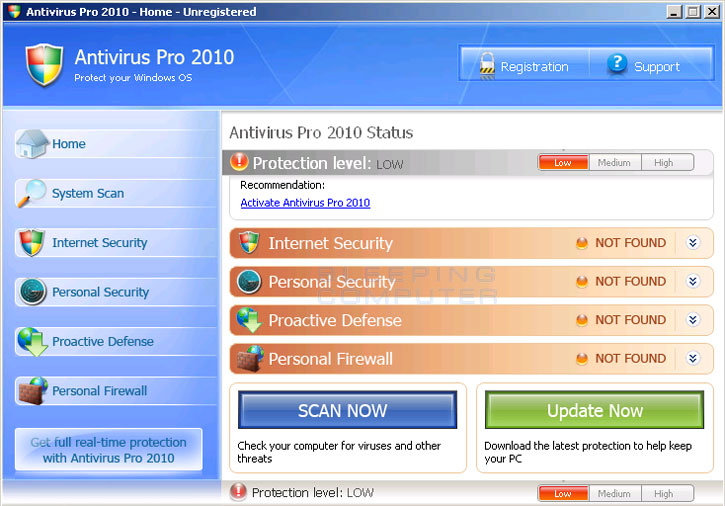Expand the Proactive Defense status row chevron
725x506 pixels.
point(693,319)
